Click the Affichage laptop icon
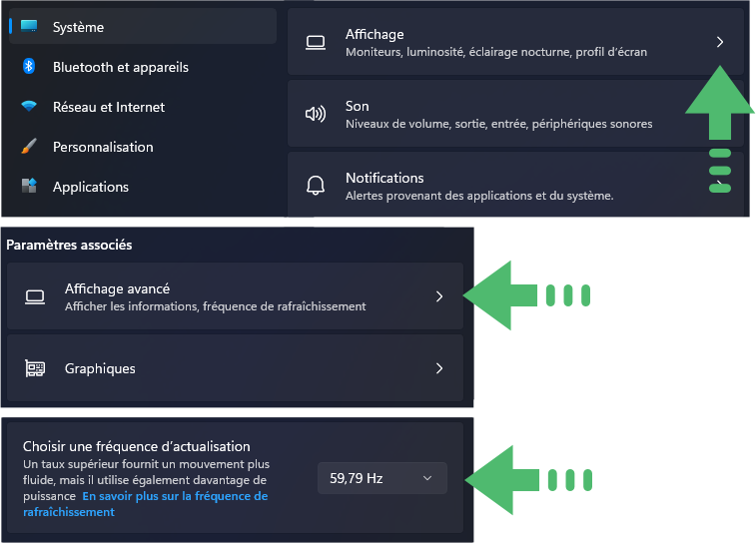 tap(316, 42)
